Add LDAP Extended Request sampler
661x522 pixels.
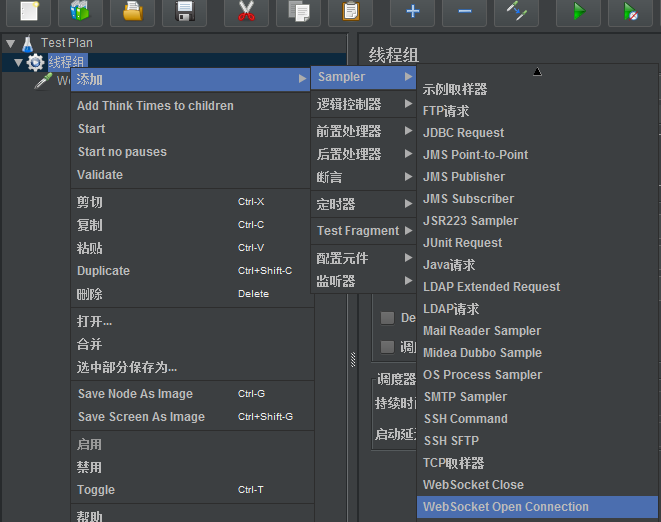click(537, 287)
